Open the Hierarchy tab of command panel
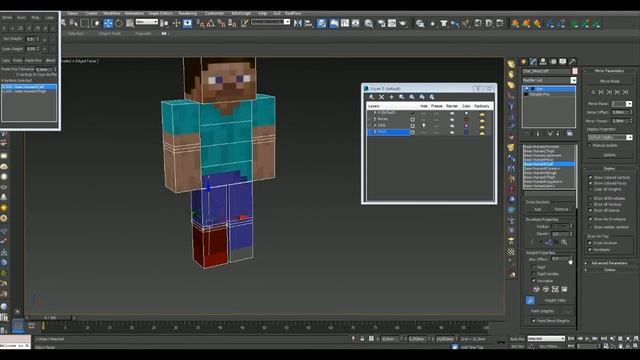The height and width of the screenshot is (360, 640). pos(543,62)
